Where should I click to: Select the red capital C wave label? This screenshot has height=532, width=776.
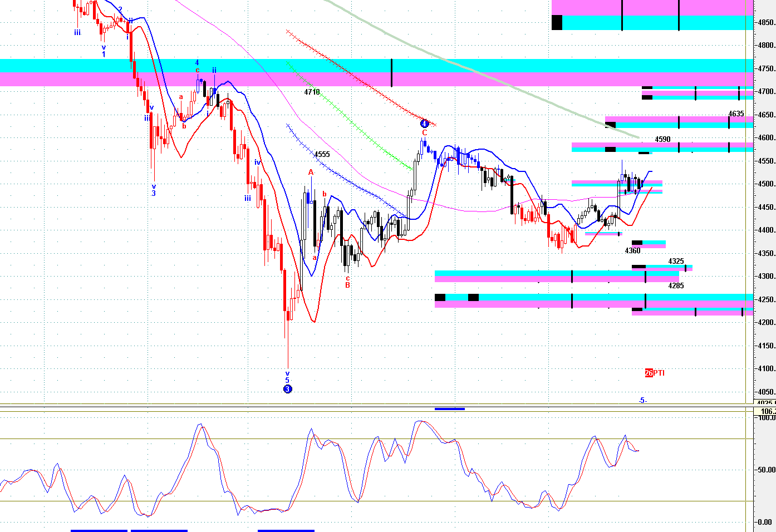pos(424,133)
